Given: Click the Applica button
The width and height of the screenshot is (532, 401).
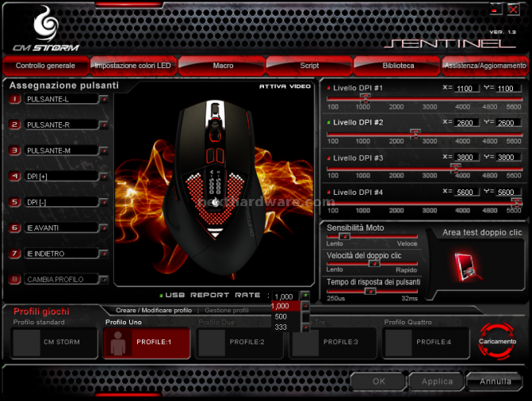Looking at the screenshot, I should 437,381.
